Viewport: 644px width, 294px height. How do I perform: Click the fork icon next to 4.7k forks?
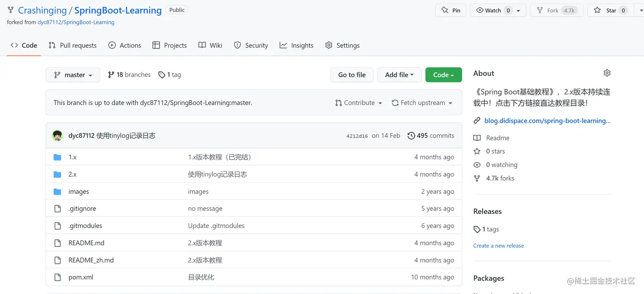[x=477, y=178]
